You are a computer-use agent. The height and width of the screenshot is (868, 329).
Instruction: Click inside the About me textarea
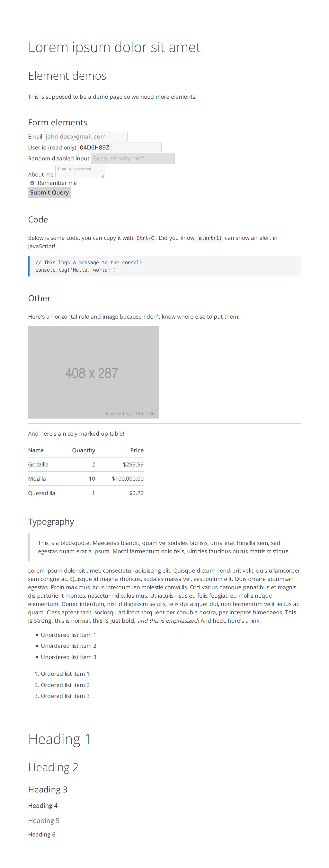79,171
